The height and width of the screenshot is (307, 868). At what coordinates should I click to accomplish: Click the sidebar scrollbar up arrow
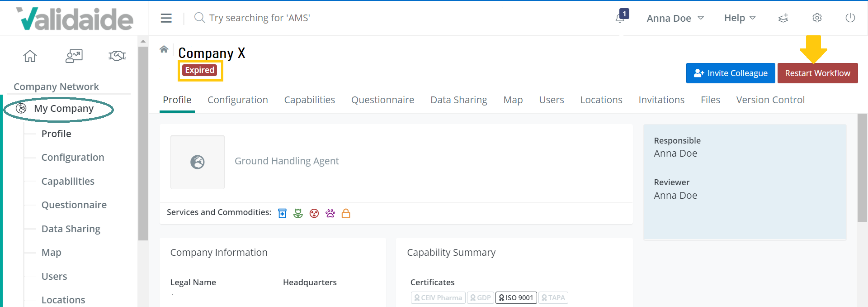143,41
